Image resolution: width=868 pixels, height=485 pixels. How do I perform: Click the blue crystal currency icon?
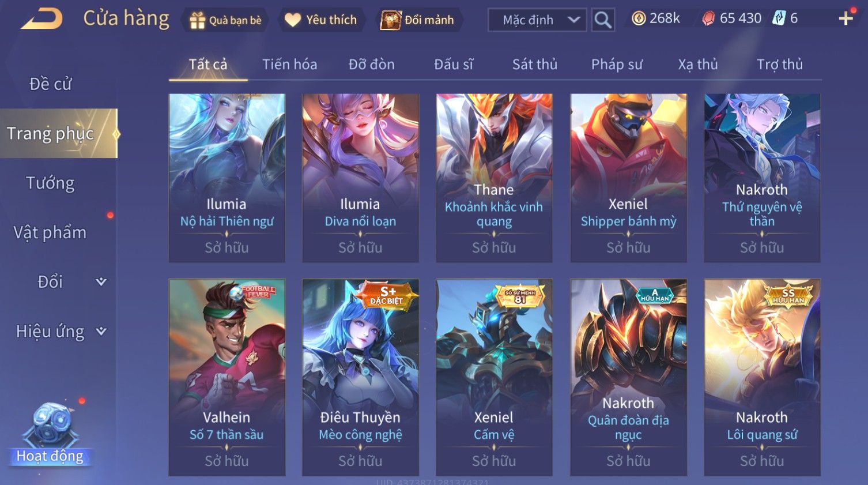779,18
